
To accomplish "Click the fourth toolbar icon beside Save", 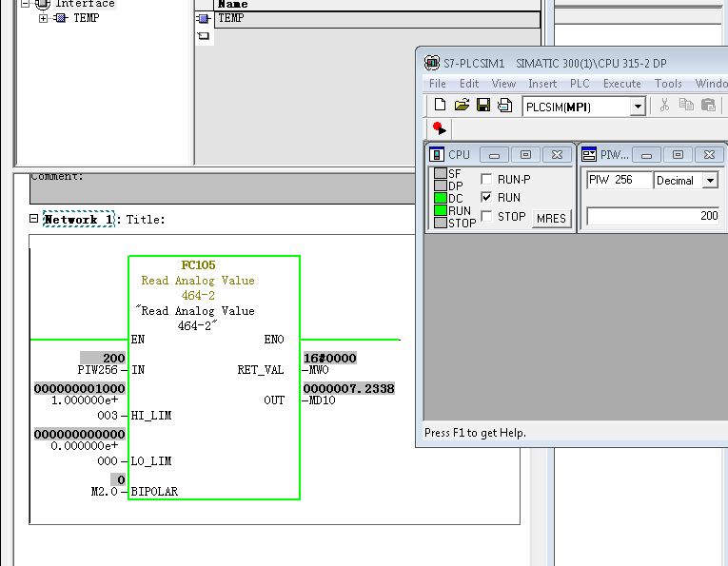I will click(504, 106).
